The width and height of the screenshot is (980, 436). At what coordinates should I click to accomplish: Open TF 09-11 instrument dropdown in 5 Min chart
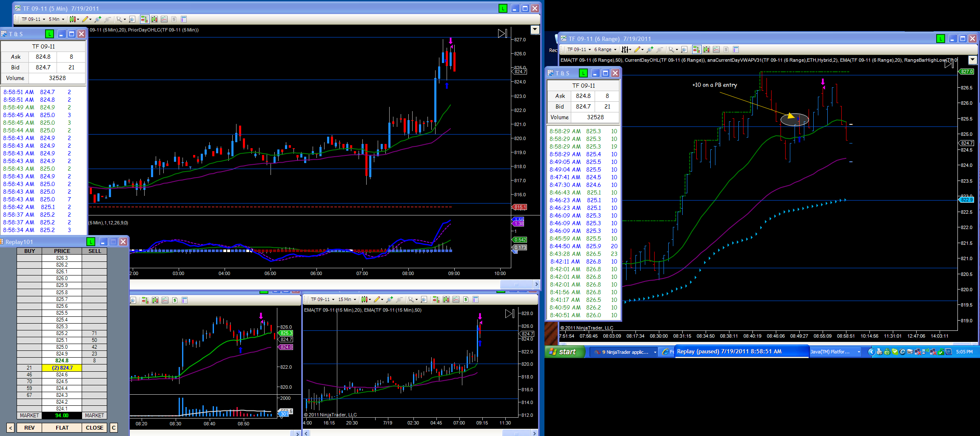coord(33,19)
